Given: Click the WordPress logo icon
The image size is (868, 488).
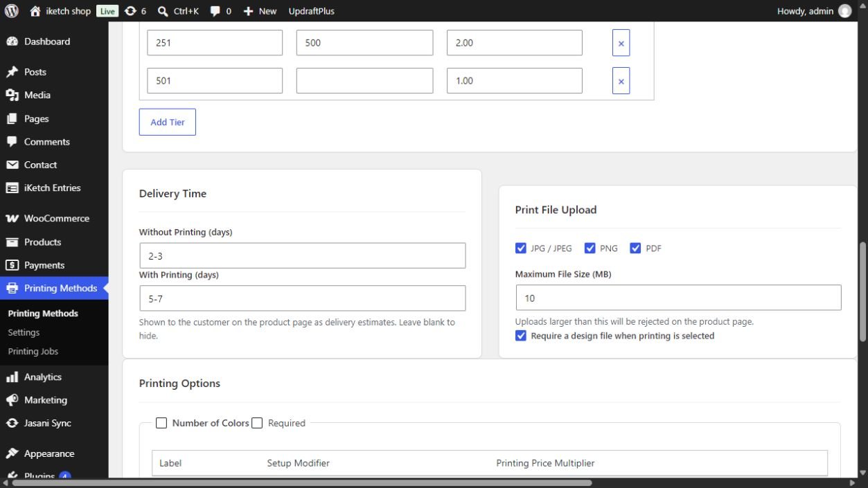Looking at the screenshot, I should pyautogui.click(x=11, y=11).
